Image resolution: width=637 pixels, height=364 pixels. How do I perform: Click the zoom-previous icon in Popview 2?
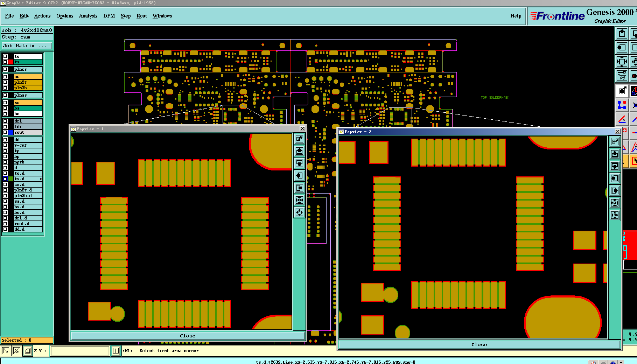point(615,141)
